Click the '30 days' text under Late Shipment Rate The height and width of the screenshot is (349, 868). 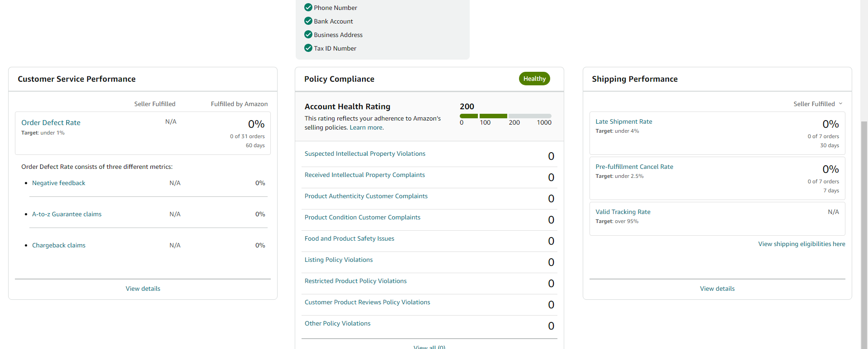click(x=830, y=145)
